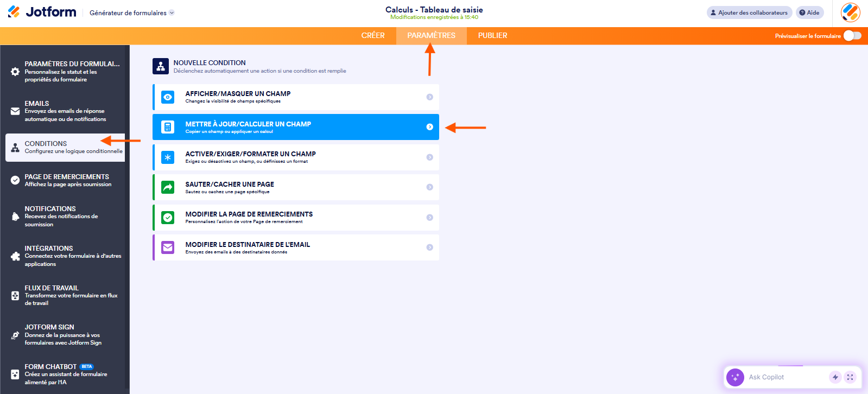868x394 pixels.
Task: Click Ajouter des collaborateurs button
Action: (x=749, y=12)
